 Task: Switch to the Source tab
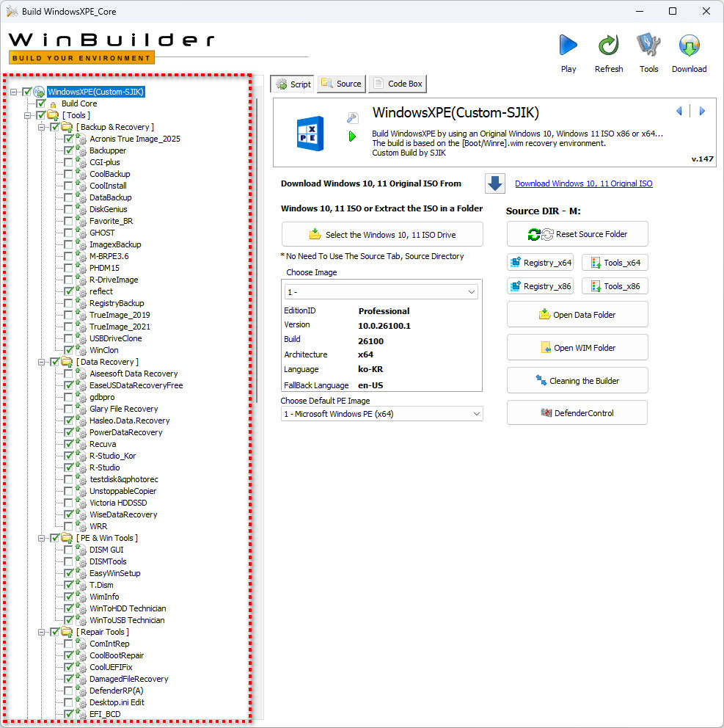[342, 84]
